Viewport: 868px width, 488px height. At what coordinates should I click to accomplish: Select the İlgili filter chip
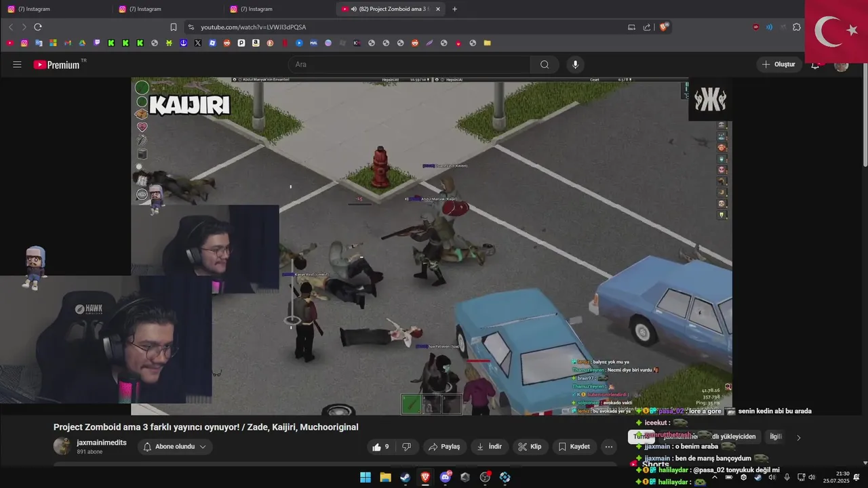pyautogui.click(x=776, y=437)
